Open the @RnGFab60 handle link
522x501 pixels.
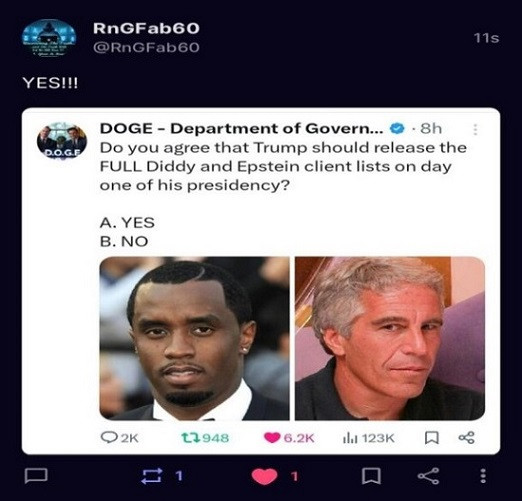pyautogui.click(x=146, y=47)
